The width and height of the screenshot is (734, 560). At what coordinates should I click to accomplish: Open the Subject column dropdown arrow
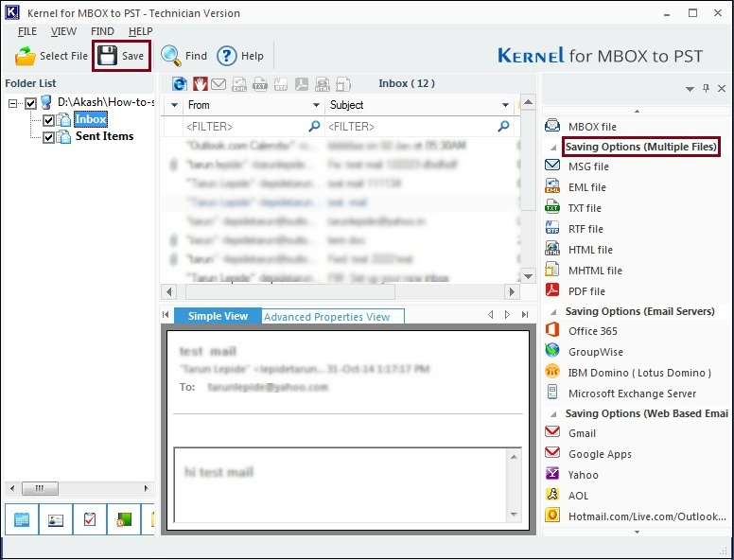(x=505, y=105)
